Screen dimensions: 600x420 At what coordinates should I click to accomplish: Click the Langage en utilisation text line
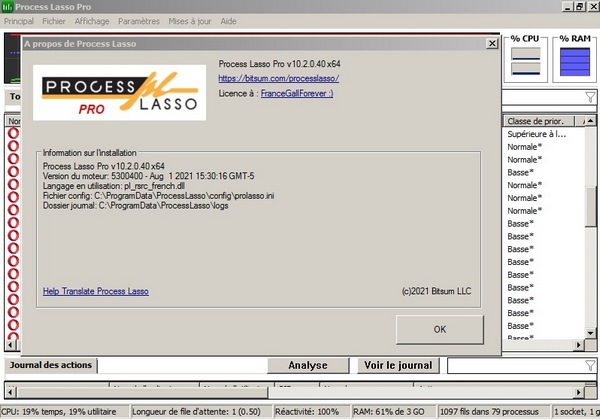pos(114,186)
